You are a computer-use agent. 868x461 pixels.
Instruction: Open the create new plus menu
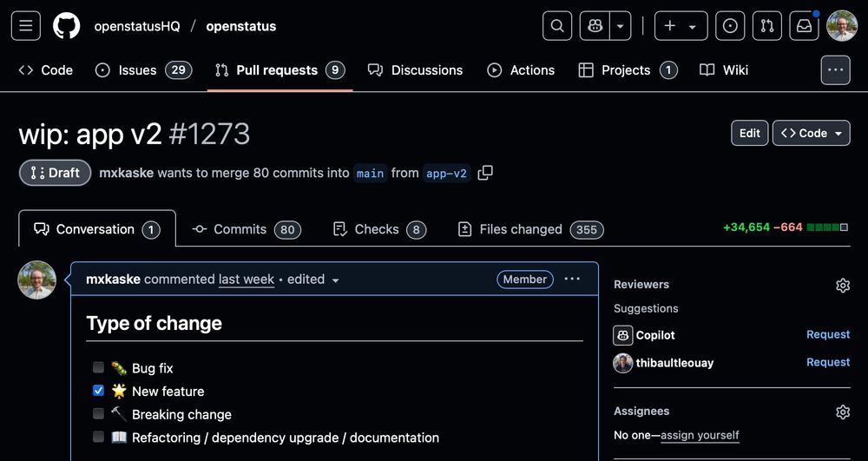pyautogui.click(x=681, y=26)
